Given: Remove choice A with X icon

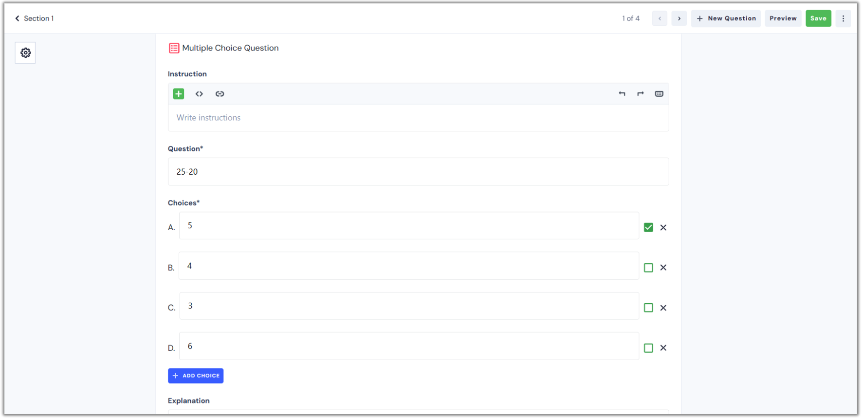Looking at the screenshot, I should tap(663, 227).
